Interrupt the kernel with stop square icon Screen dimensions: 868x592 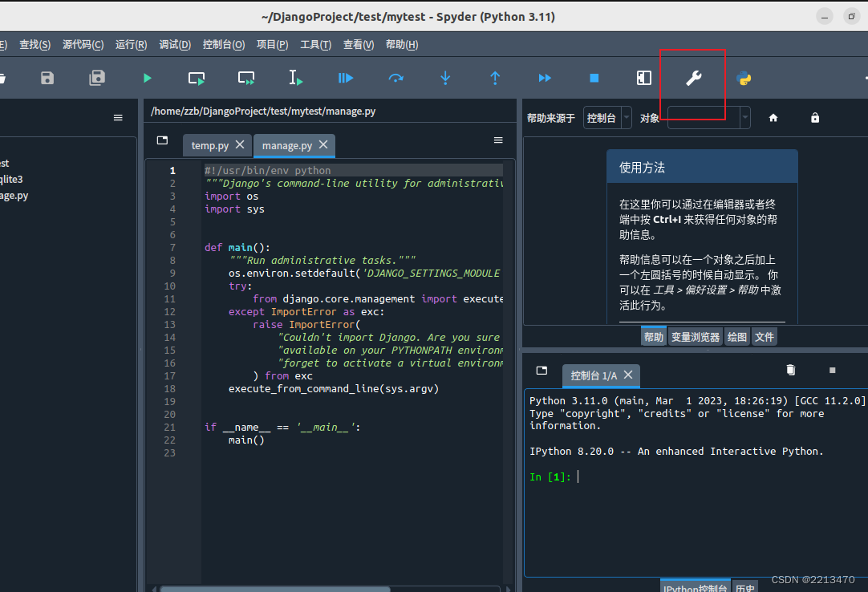tap(833, 370)
